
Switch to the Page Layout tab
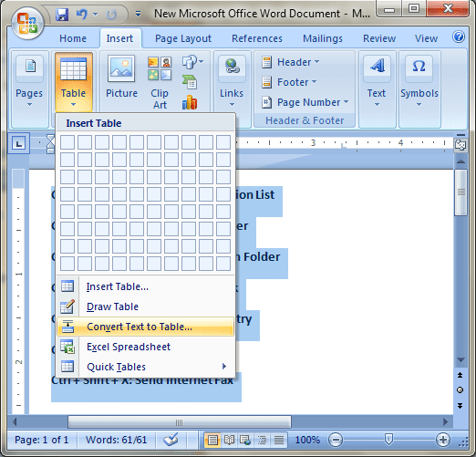point(183,38)
